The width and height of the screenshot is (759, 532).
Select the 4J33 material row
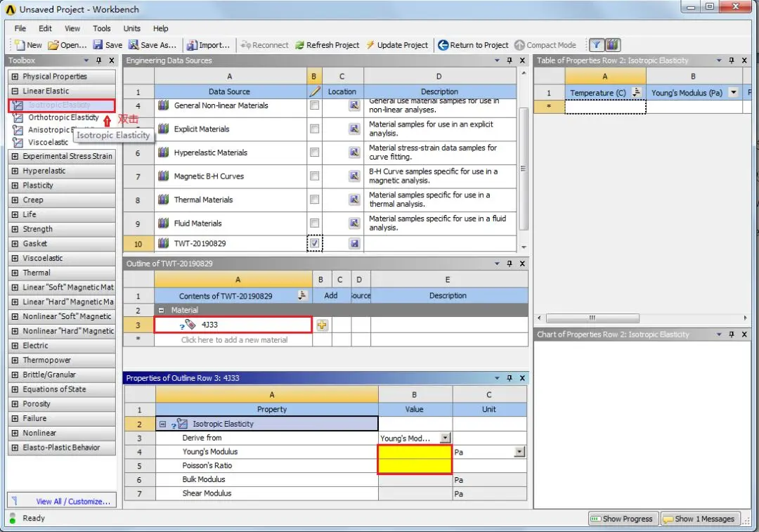point(233,325)
